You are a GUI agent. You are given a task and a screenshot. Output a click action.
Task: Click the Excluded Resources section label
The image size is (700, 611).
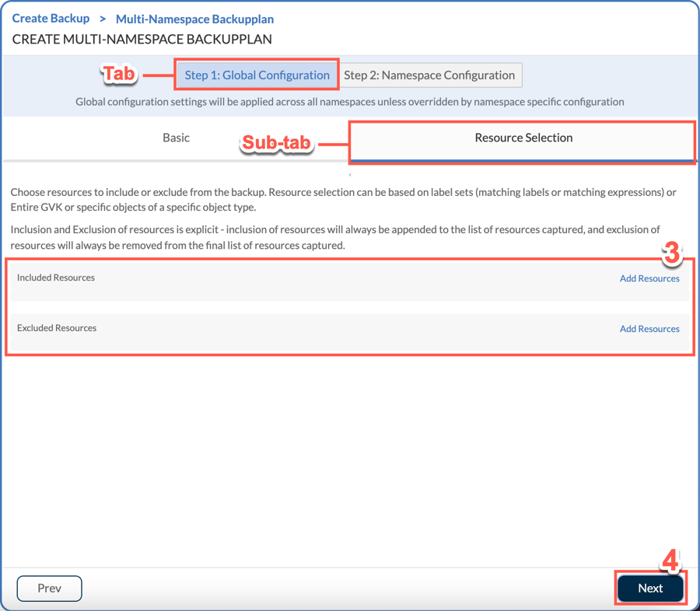pyautogui.click(x=57, y=328)
